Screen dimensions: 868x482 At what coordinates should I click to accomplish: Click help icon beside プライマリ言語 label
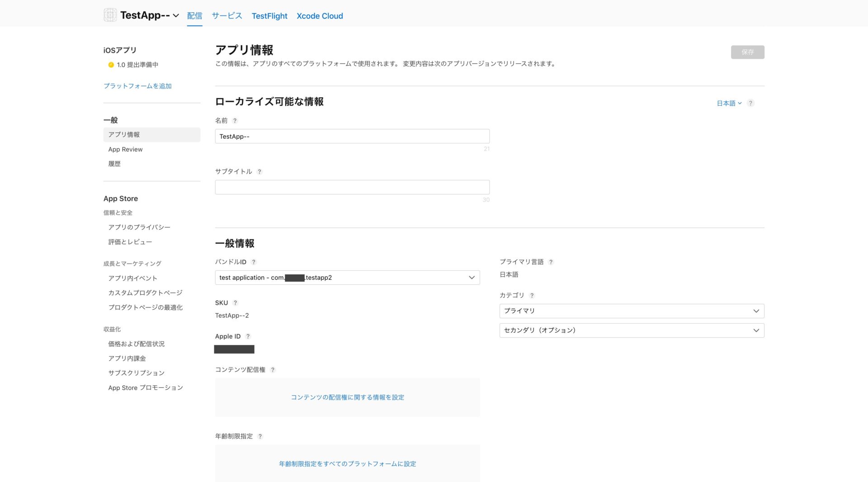click(x=551, y=262)
